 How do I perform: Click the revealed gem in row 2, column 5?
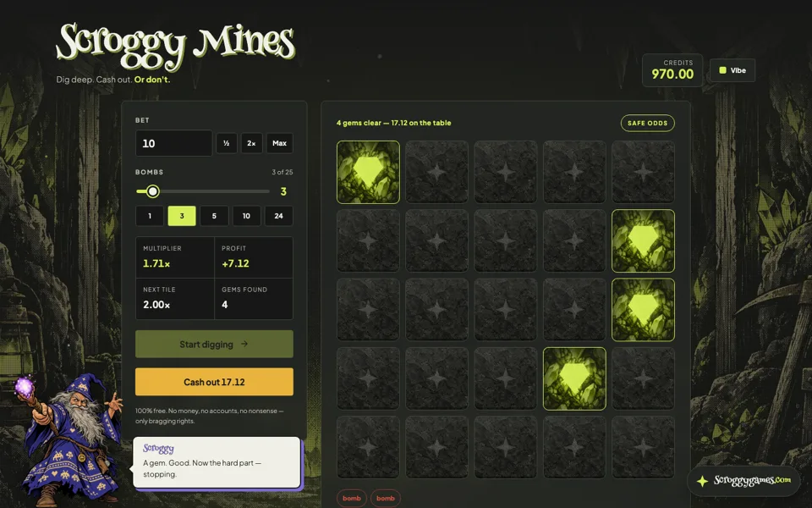click(x=643, y=240)
